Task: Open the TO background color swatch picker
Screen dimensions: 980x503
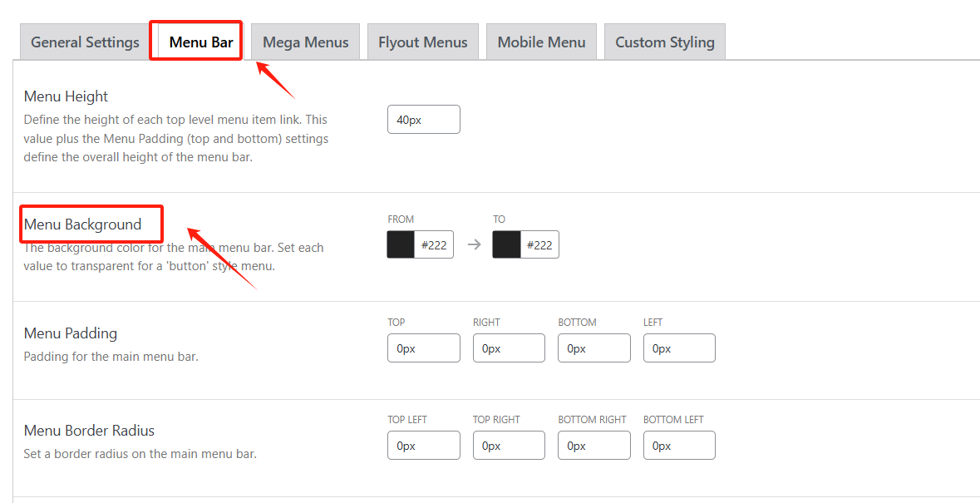Action: [x=505, y=244]
